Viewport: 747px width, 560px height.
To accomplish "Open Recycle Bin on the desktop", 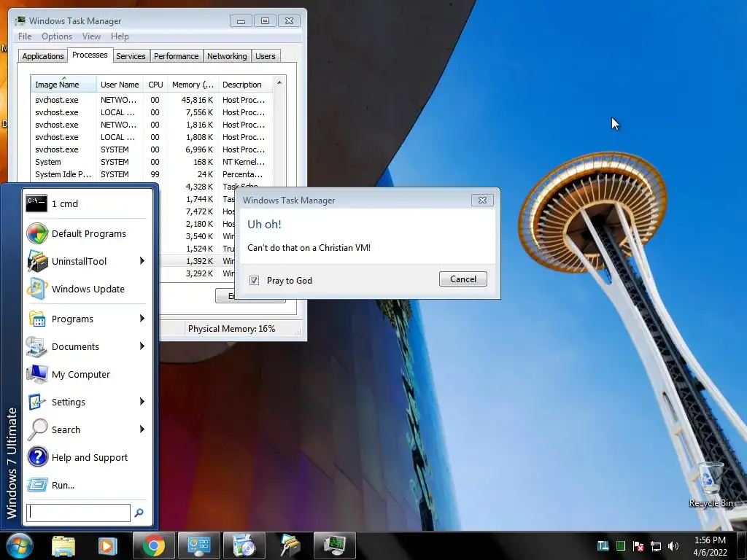I will click(x=711, y=485).
